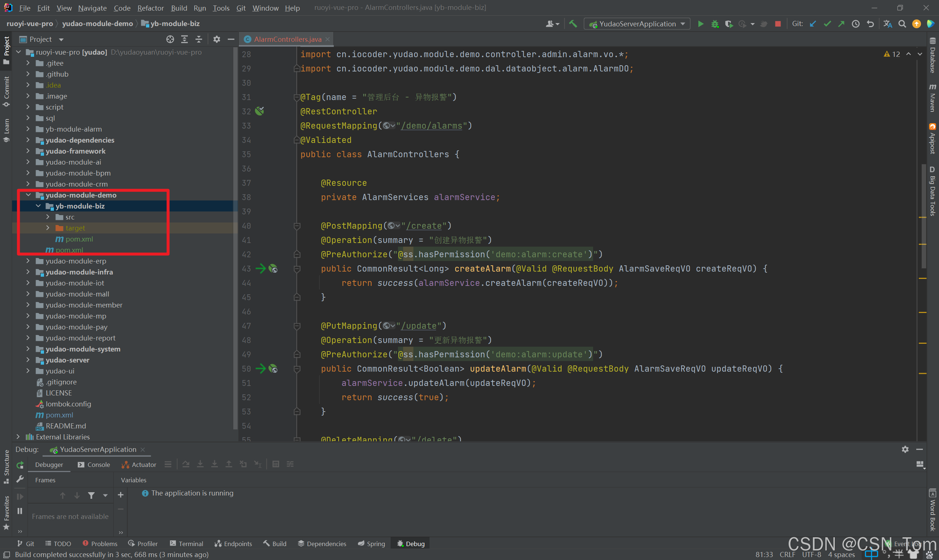This screenshot has height=560, width=939.
Task: Start debugging with the bug icon
Action: [x=715, y=24]
